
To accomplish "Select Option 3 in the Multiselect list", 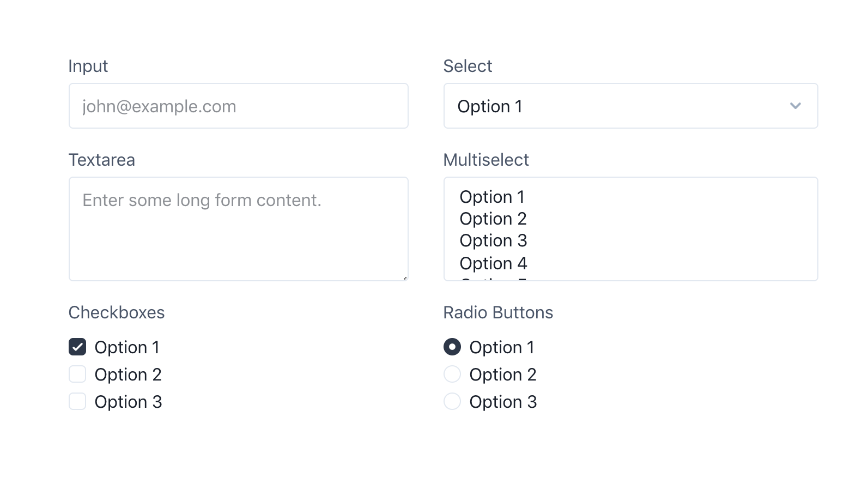I will point(493,240).
